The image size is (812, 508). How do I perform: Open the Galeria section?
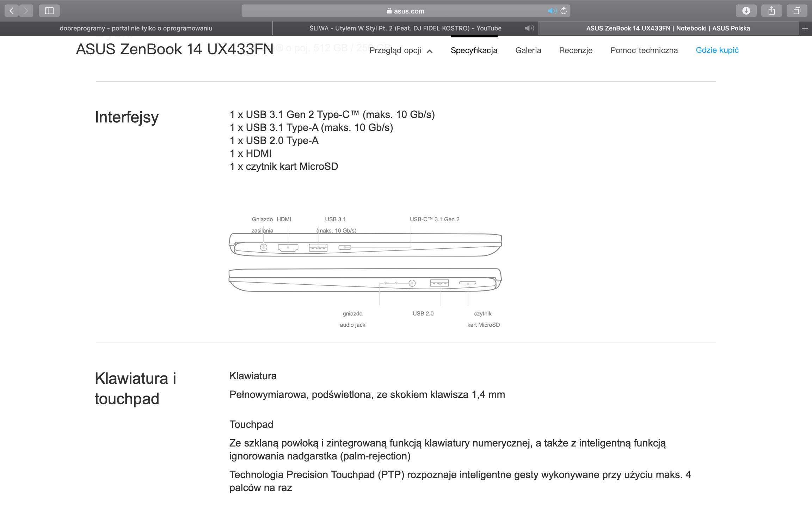528,50
